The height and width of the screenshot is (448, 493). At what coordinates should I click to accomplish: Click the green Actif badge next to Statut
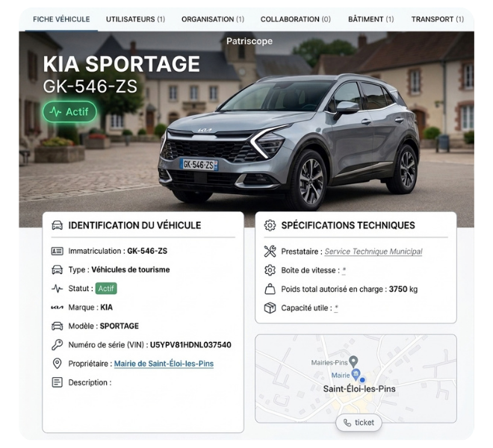[106, 288]
